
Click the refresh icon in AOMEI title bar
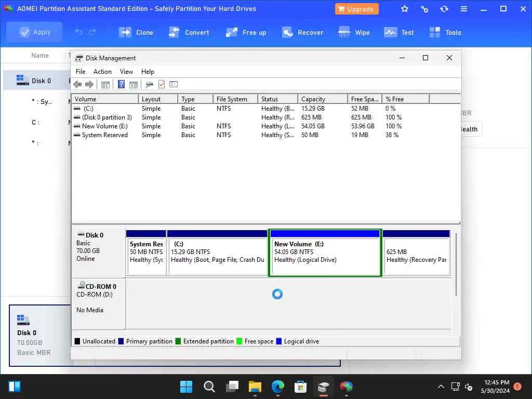pos(444,9)
